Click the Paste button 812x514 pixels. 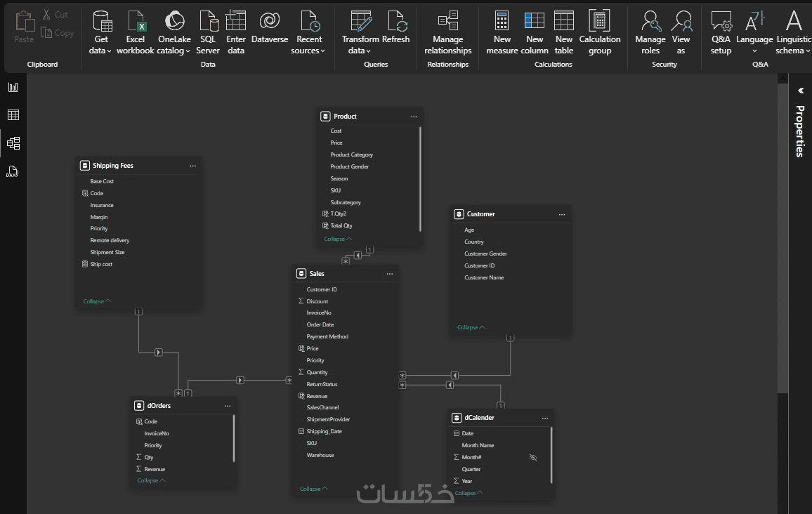click(24, 27)
